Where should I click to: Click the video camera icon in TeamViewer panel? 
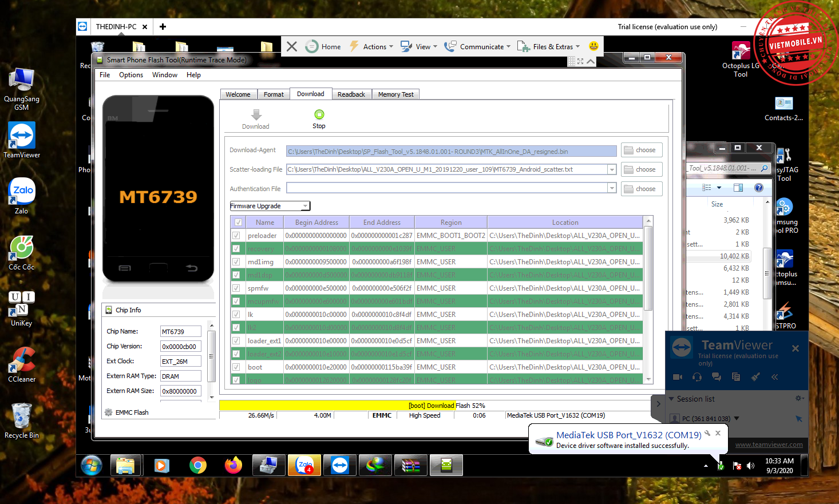[x=678, y=377]
